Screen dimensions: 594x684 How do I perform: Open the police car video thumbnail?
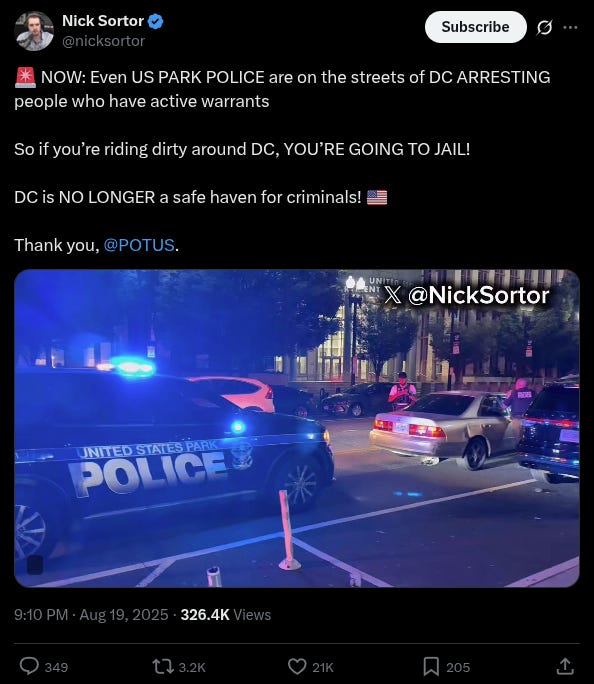(x=297, y=428)
